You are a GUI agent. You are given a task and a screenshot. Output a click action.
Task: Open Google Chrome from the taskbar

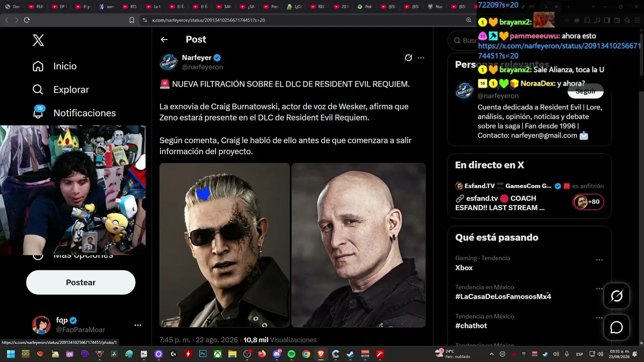306,354
